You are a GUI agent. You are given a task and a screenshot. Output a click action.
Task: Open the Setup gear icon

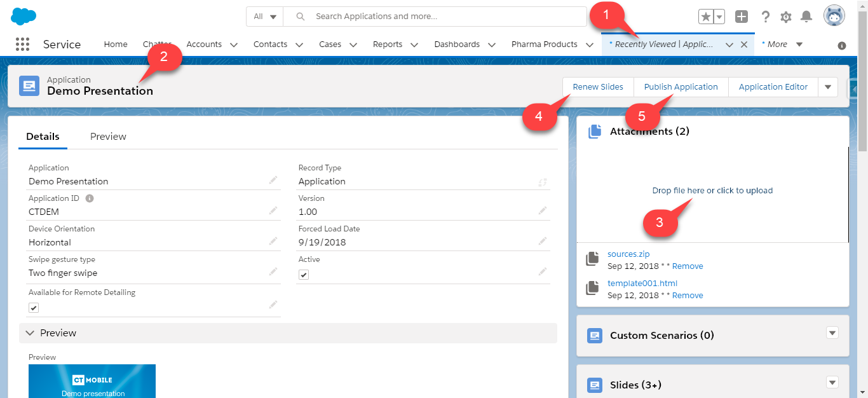(x=786, y=17)
